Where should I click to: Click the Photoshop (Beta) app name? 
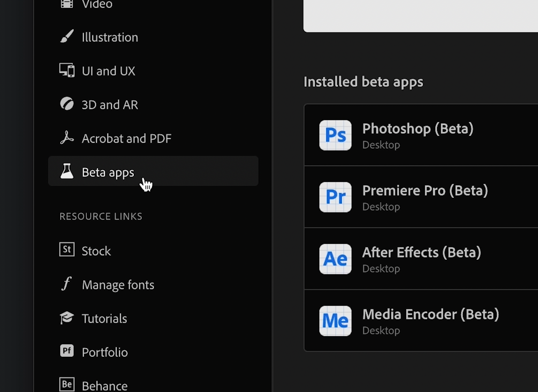pyautogui.click(x=417, y=129)
